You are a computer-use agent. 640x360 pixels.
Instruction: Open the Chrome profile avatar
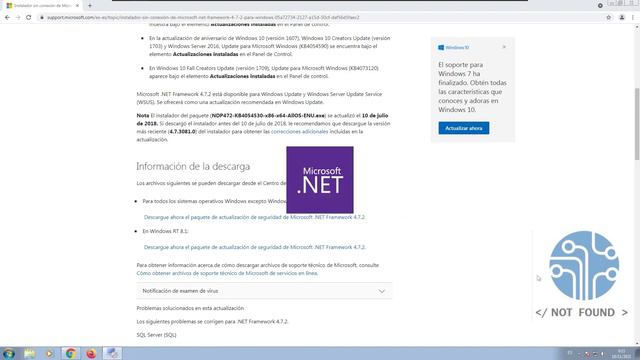(622, 18)
